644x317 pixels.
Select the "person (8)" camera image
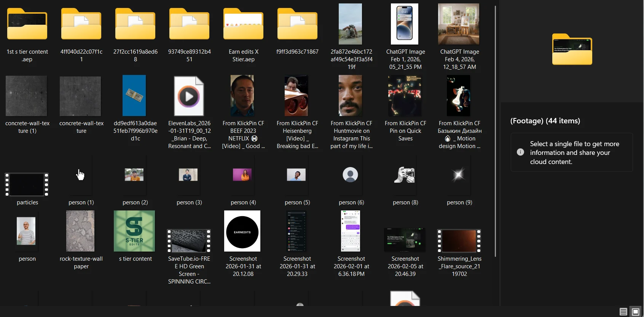(x=405, y=175)
